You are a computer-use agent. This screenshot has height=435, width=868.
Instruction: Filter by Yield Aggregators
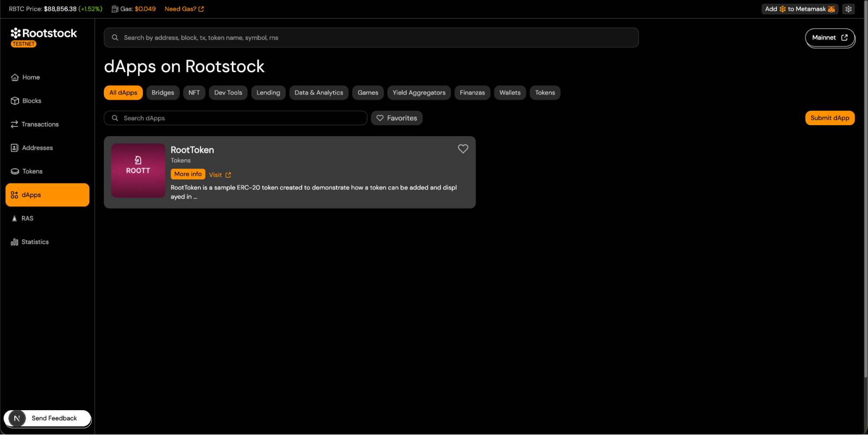tap(419, 93)
